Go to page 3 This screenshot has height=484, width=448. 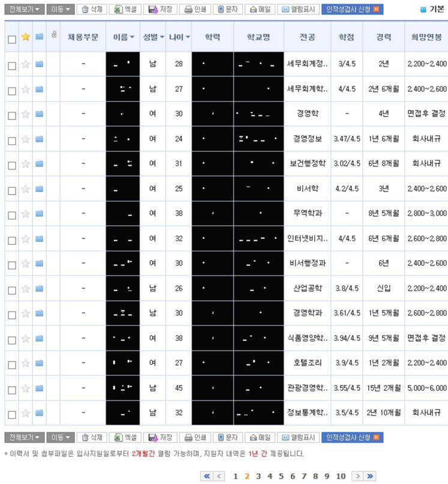pyautogui.click(x=258, y=476)
